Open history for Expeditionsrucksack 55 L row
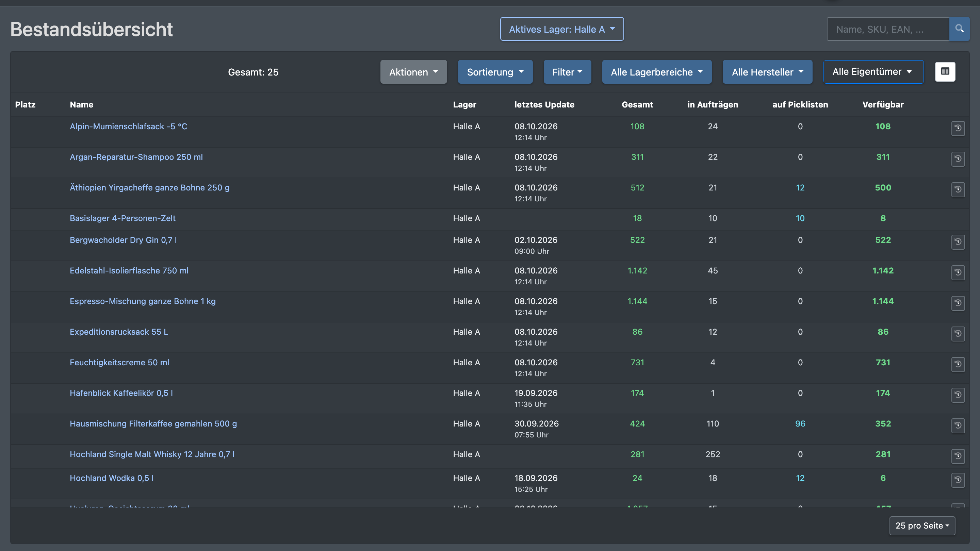The width and height of the screenshot is (980, 551). [958, 333]
